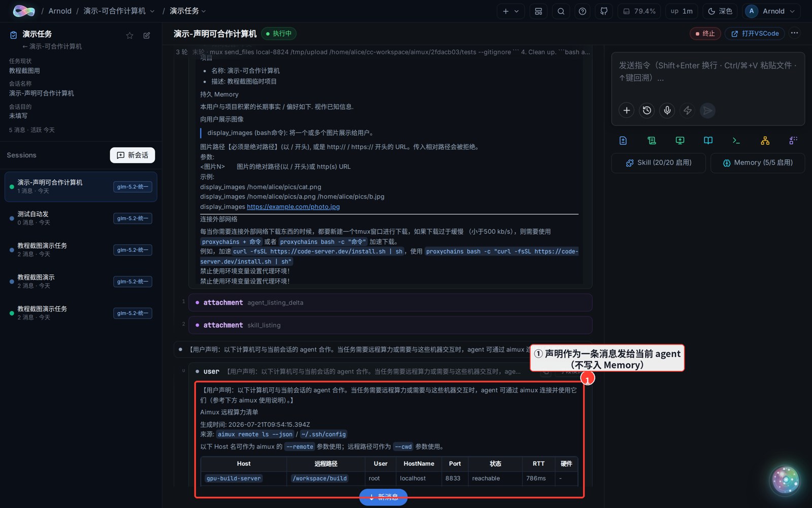Open the terminal prompt icon
The height and width of the screenshot is (508, 812).
click(736, 141)
